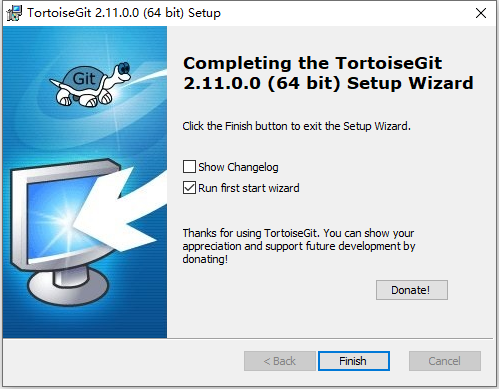
Task: Uncheck the Run first start wizard box
Action: coord(189,188)
